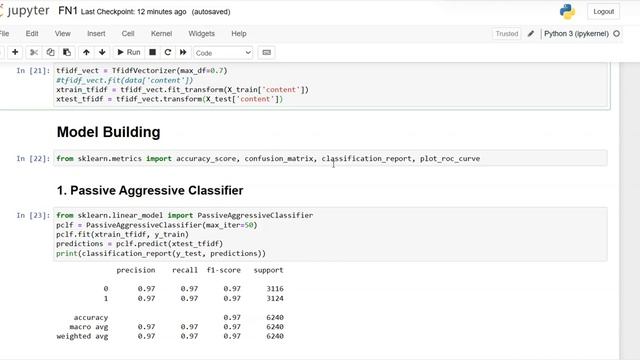Open the Cell menu
640x360 pixels.
[x=128, y=33]
